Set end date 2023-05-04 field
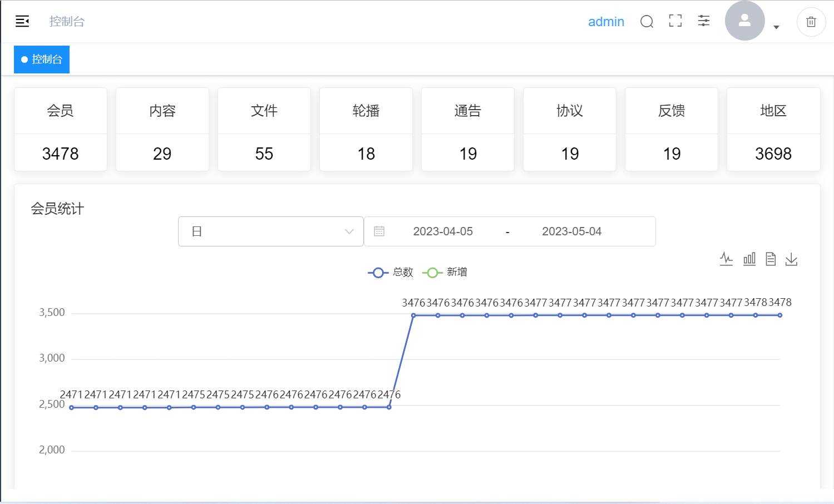This screenshot has height=504, width=834. pos(572,231)
